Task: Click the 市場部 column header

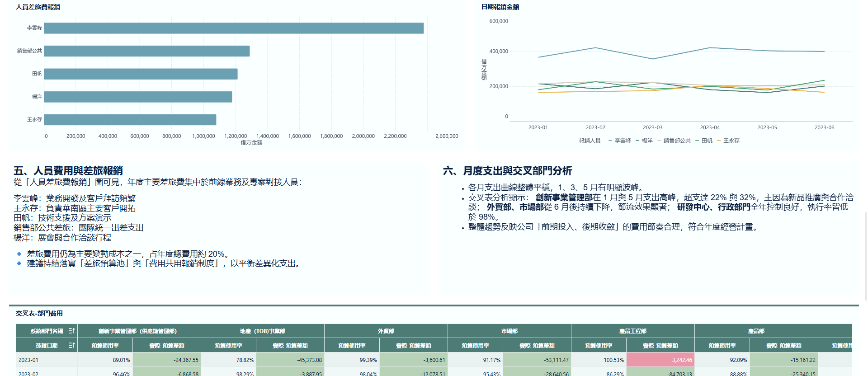Action: tap(509, 331)
